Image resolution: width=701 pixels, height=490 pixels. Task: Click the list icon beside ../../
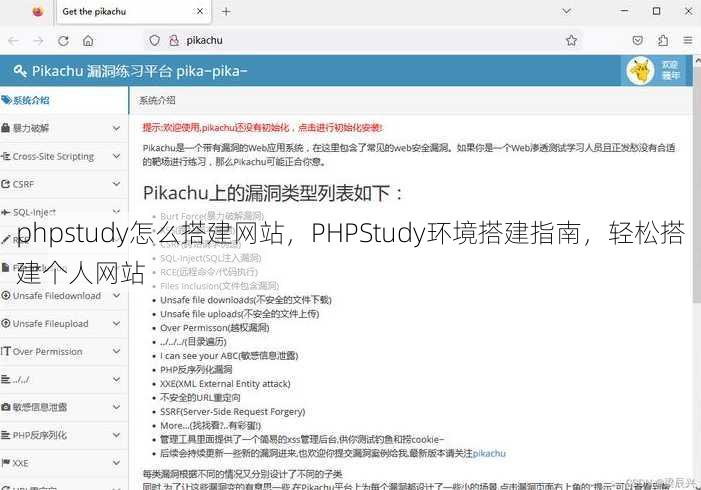coord(5,379)
